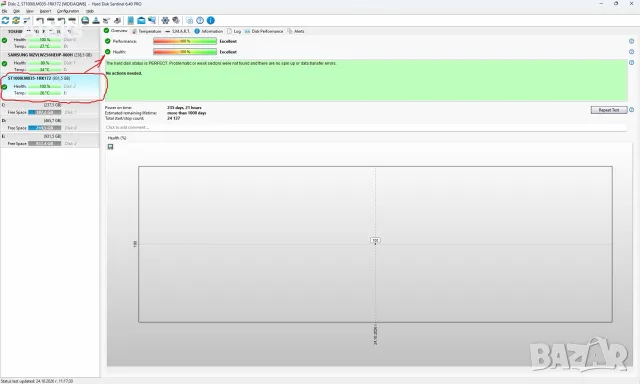The width and height of the screenshot is (640, 384).
Task: Click the Repeat Test button
Action: [x=609, y=110]
